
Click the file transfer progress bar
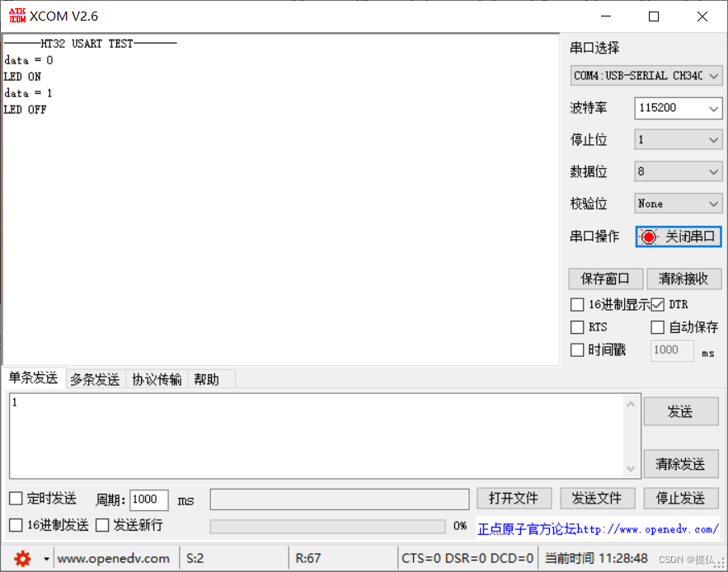click(328, 527)
